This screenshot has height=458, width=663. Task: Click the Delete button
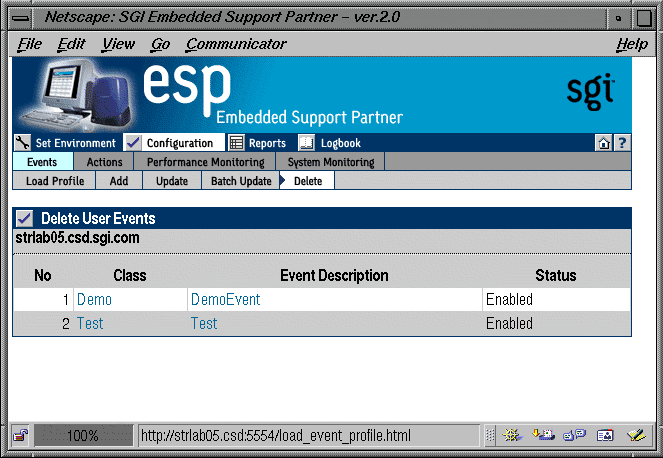(x=307, y=181)
